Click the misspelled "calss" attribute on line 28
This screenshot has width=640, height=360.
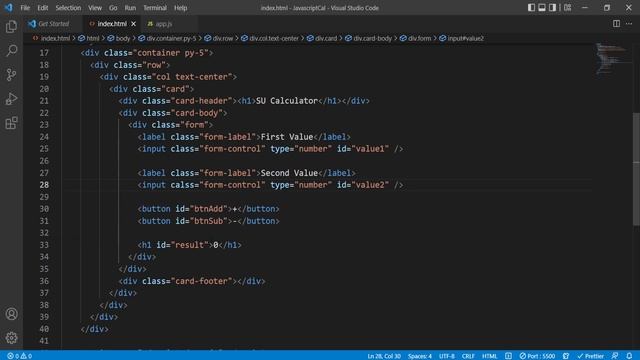pos(182,185)
